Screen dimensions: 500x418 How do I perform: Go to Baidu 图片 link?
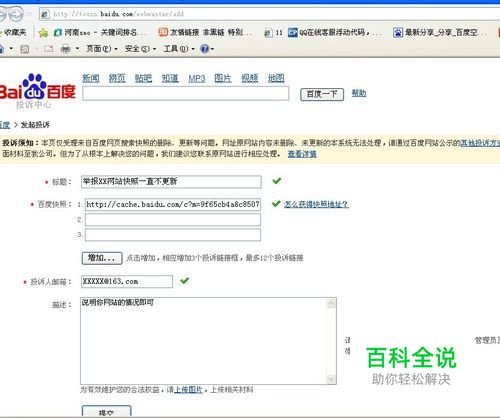coord(223,78)
